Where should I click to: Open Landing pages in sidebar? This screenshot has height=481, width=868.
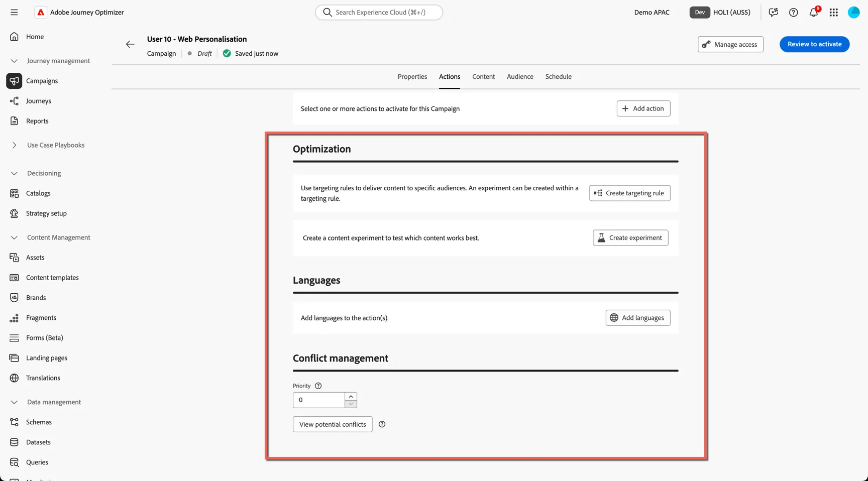tap(47, 358)
